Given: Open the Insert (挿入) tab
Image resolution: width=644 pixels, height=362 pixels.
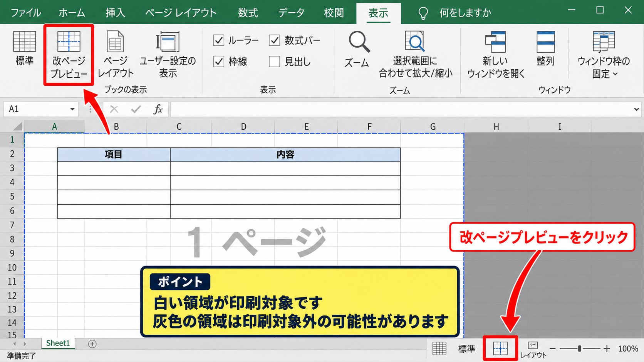Looking at the screenshot, I should point(116,13).
